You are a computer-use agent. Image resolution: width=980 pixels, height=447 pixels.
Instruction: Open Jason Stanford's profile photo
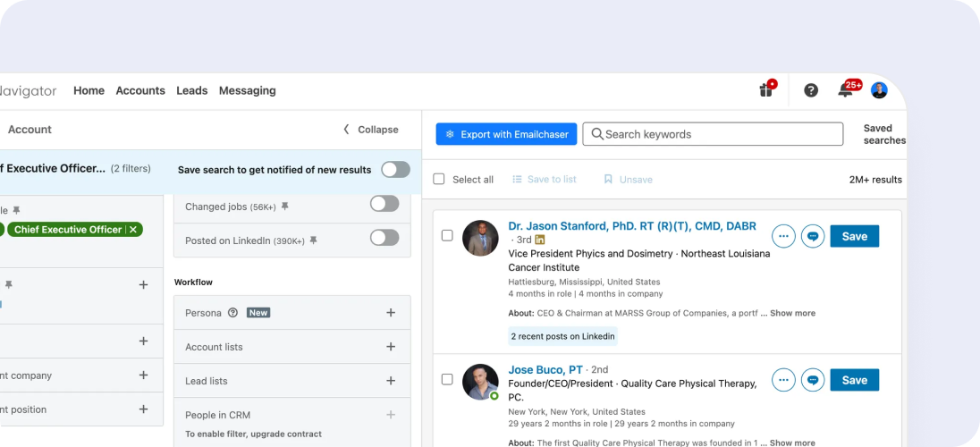coord(480,238)
